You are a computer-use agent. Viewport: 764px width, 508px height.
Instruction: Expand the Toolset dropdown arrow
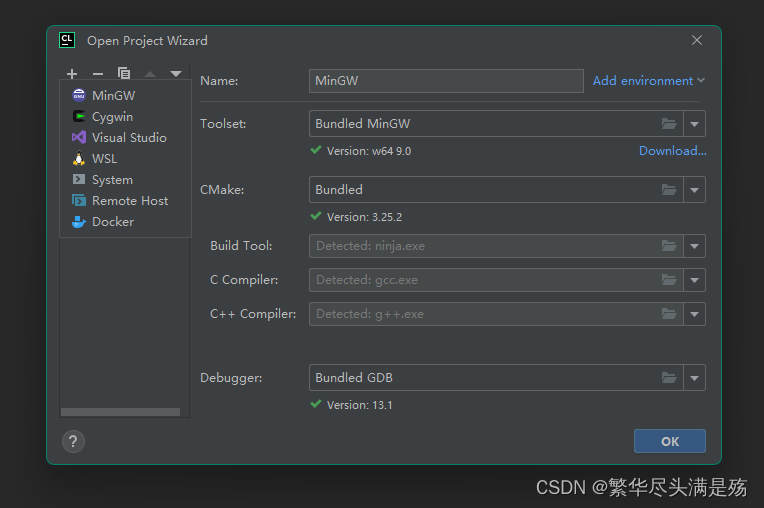(695, 124)
